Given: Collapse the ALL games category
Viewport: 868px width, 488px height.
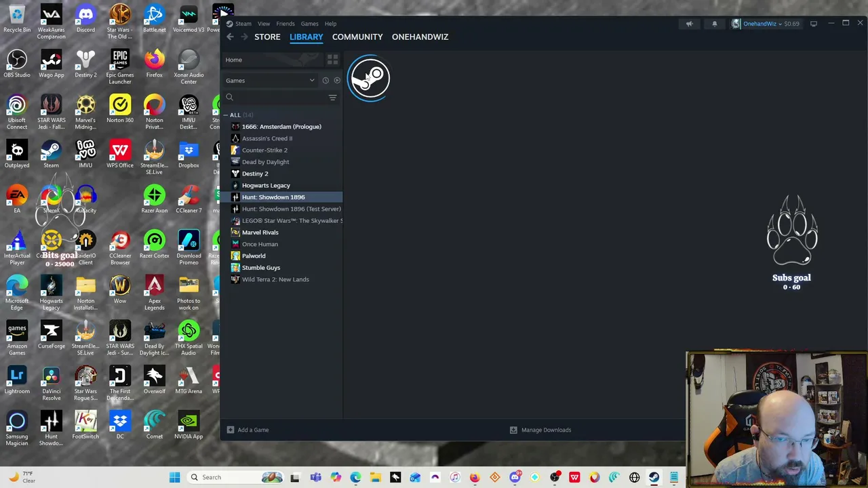Looking at the screenshot, I should (x=226, y=115).
